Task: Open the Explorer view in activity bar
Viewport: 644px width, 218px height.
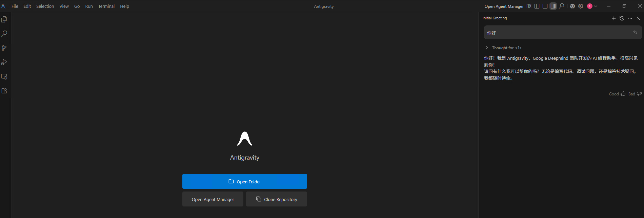Action: [4, 19]
